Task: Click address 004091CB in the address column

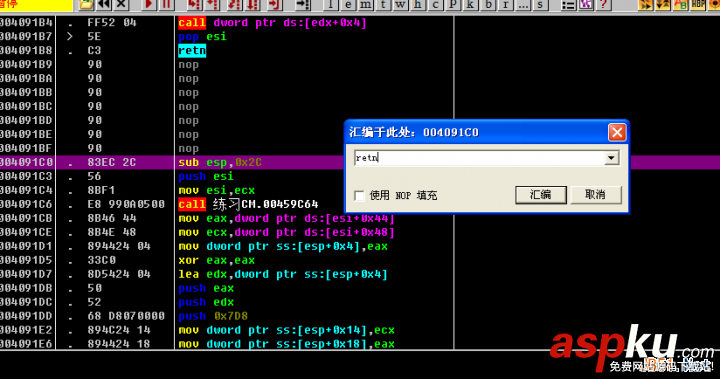Action: click(26, 218)
